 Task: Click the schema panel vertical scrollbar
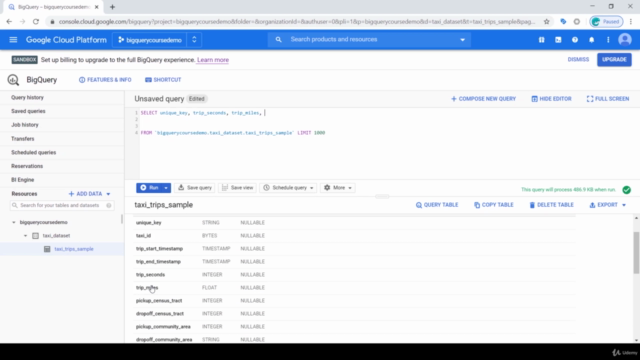[x=636, y=253]
